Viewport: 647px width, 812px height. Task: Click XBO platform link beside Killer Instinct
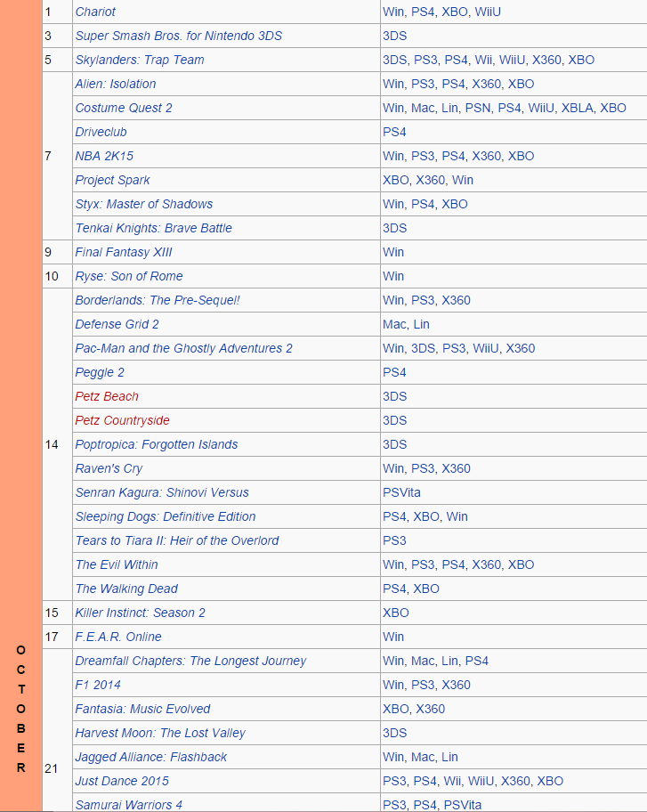click(395, 613)
